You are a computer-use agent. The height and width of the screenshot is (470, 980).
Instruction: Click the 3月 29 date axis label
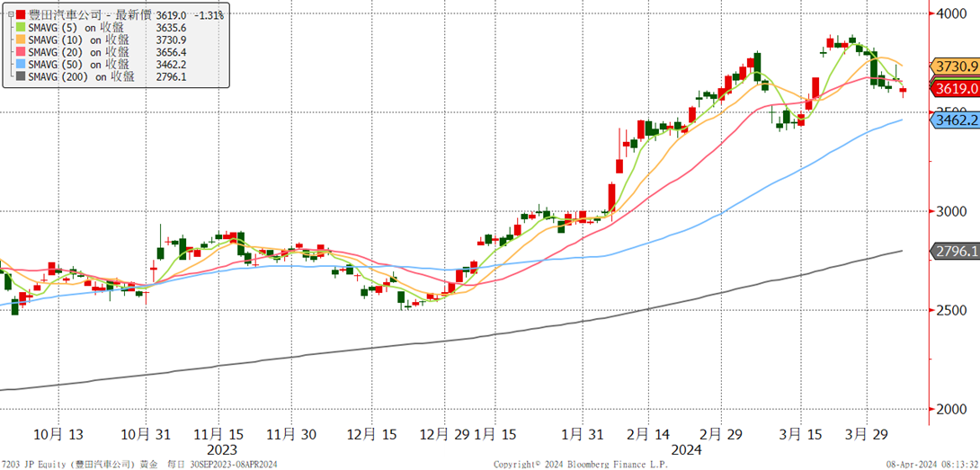tap(868, 434)
